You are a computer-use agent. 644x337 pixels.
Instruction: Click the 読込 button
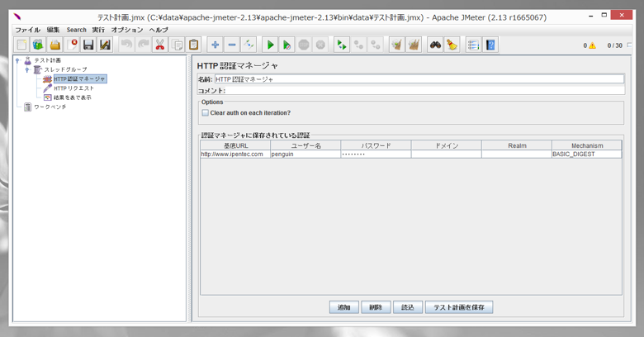[408, 307]
